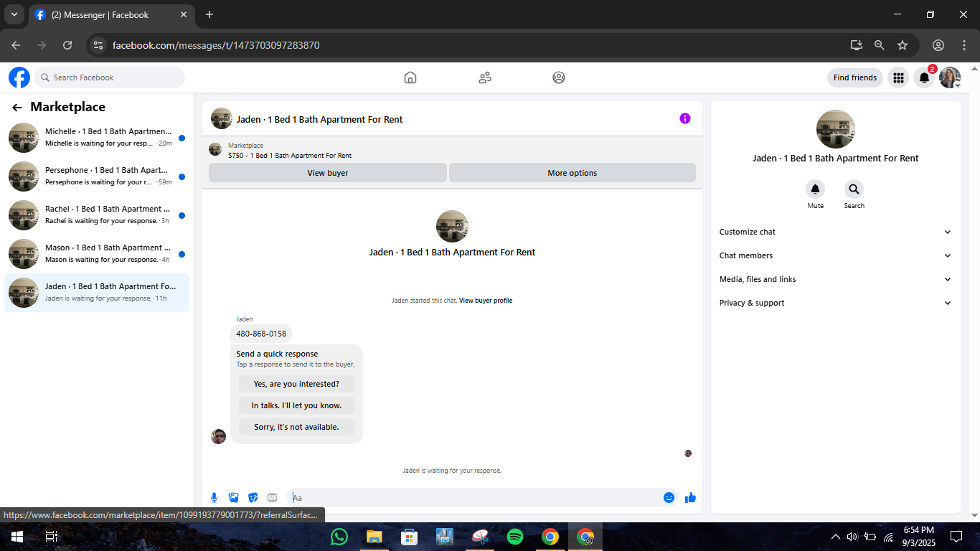Open the Mason apartment conversation

(x=97, y=254)
